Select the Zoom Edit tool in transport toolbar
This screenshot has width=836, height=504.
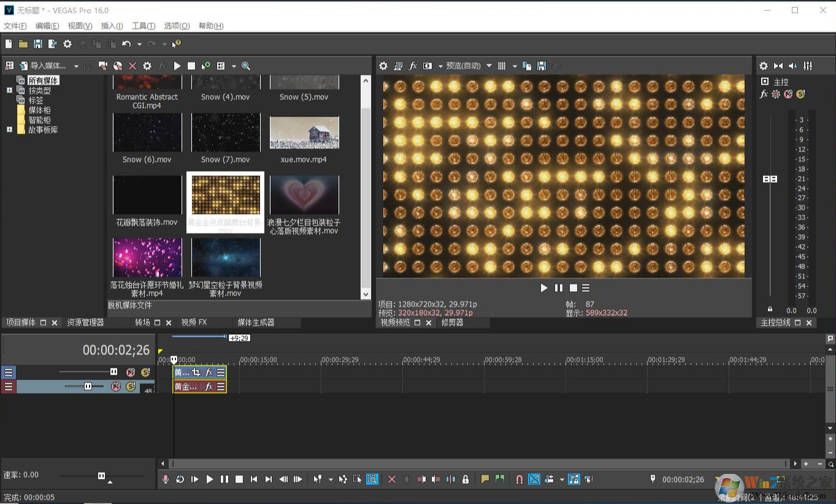point(372,479)
